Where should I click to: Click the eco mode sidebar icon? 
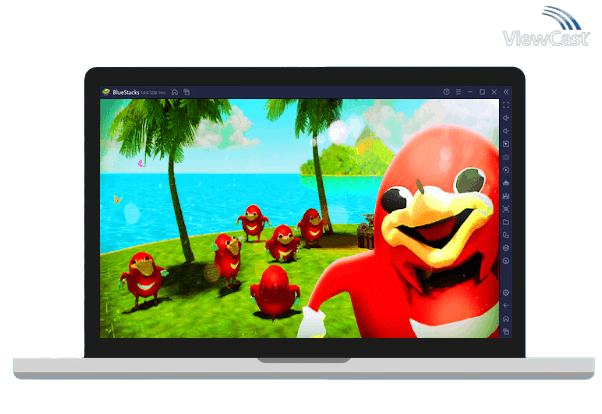click(506, 261)
